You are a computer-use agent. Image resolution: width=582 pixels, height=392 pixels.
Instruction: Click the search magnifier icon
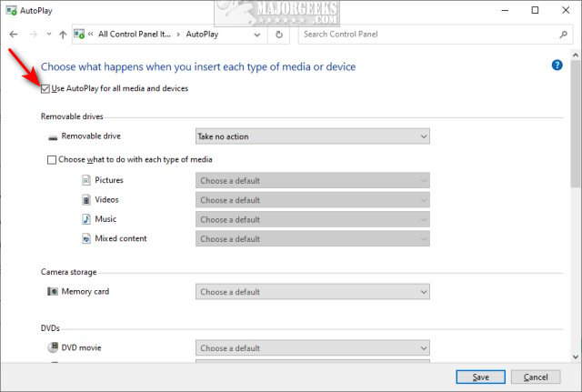pyautogui.click(x=563, y=35)
